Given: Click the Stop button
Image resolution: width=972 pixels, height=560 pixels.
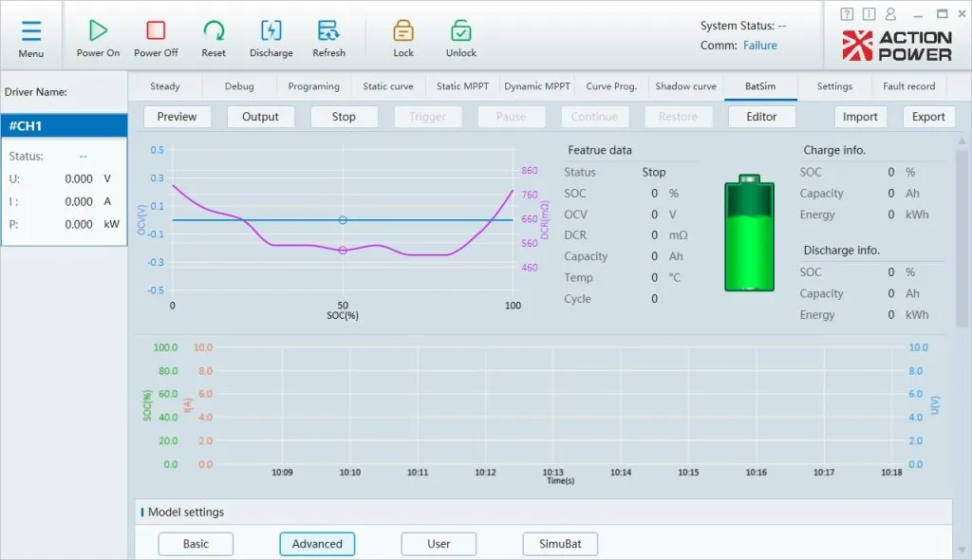Looking at the screenshot, I should (344, 117).
